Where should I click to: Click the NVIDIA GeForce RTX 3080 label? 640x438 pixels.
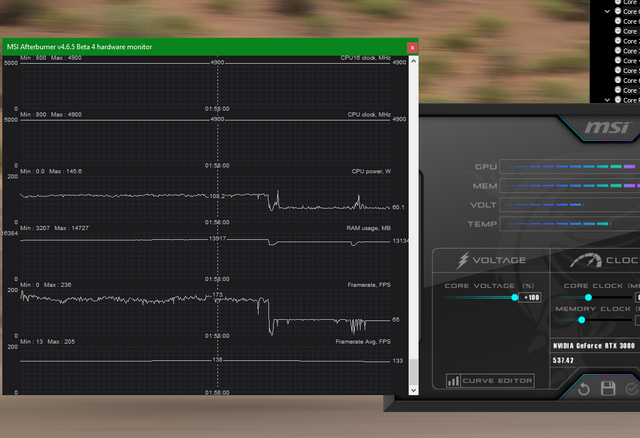pos(594,345)
